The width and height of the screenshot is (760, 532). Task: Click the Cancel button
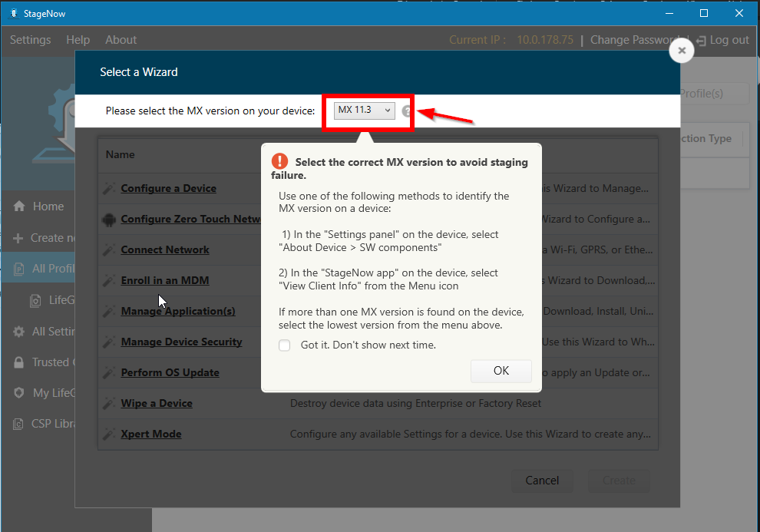(x=542, y=480)
